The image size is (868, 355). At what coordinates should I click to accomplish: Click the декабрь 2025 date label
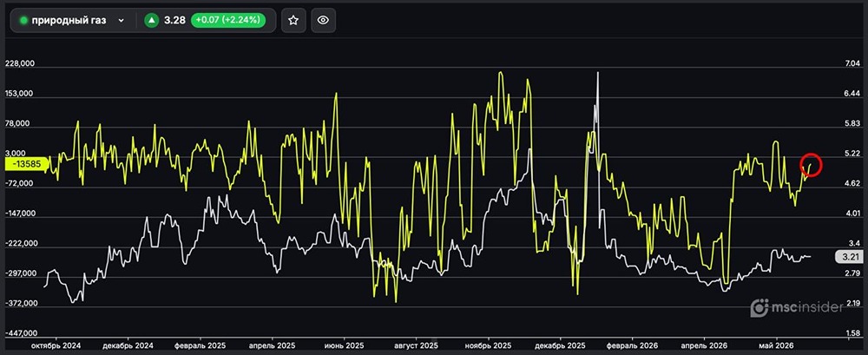click(x=560, y=345)
